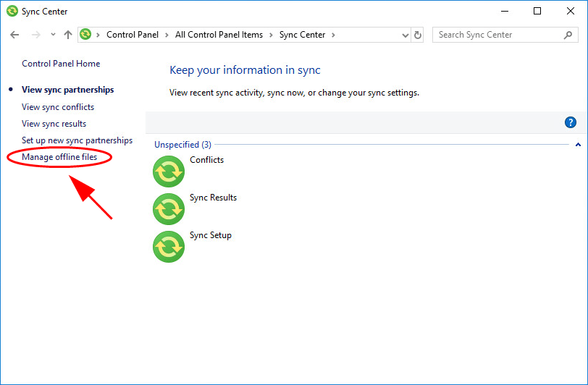Select All Control Panel Items breadcrumb

tap(219, 35)
